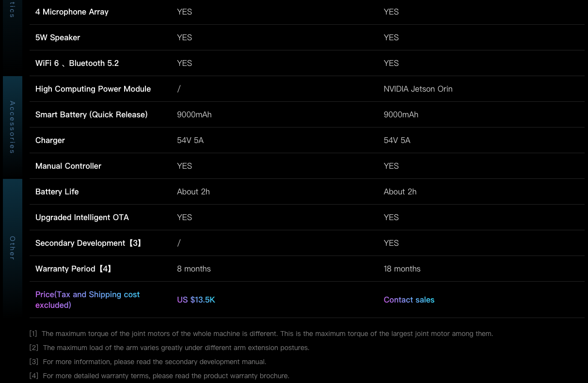Screen dimensions: 588x383
Task: Click footnote [3] about secondary development manual
Action: coord(148,362)
